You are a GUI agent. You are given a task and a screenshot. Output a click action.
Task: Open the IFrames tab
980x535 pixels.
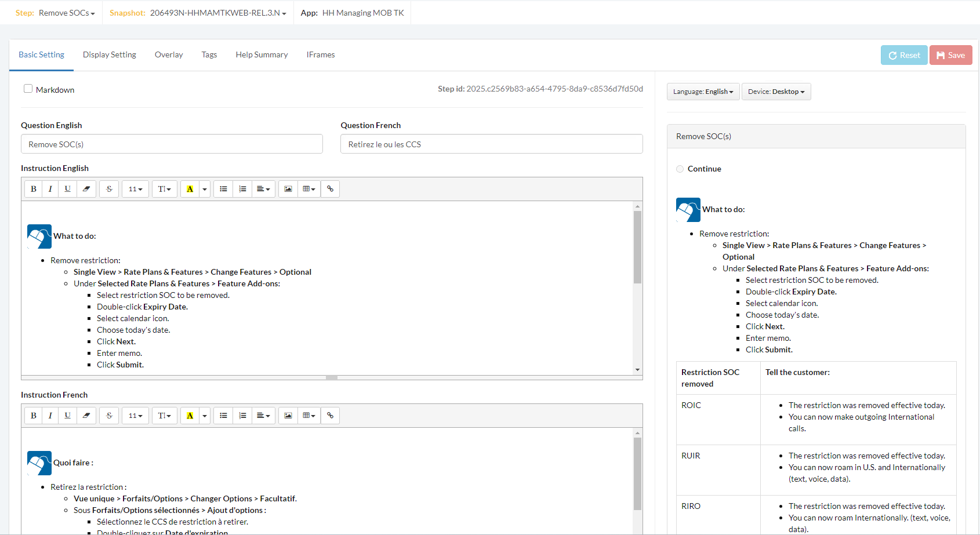click(x=321, y=54)
